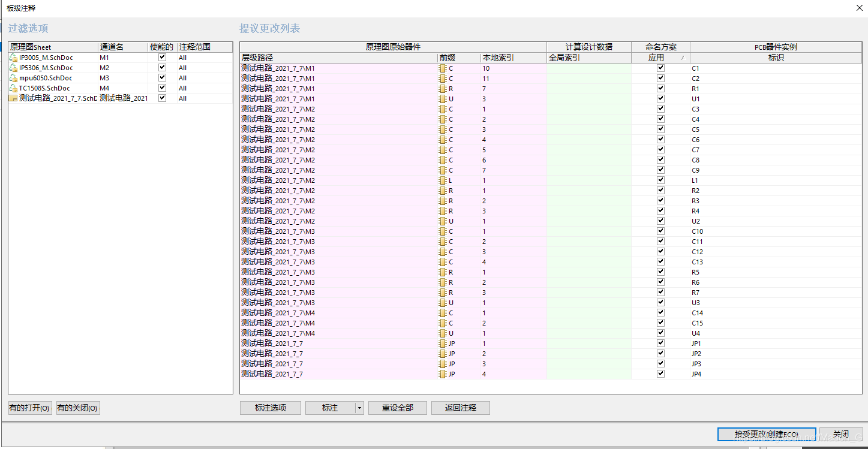Click the 通道名 column header

(122, 47)
